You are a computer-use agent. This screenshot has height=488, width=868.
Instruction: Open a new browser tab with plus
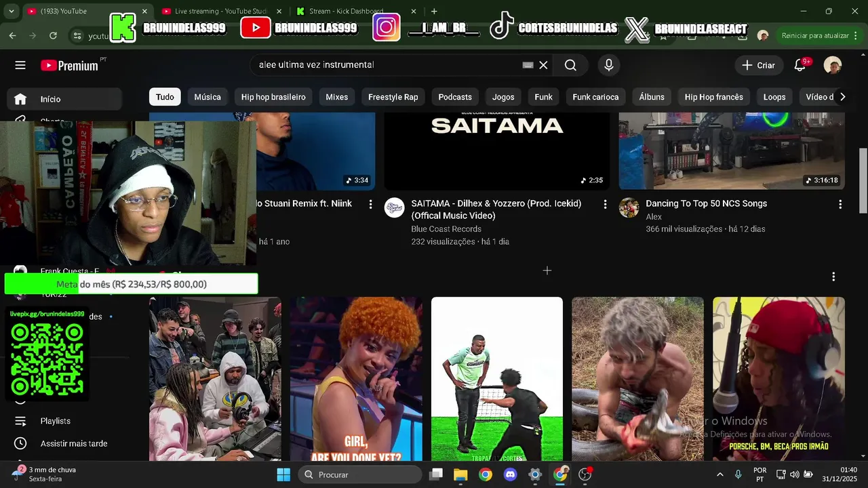pyautogui.click(x=434, y=12)
